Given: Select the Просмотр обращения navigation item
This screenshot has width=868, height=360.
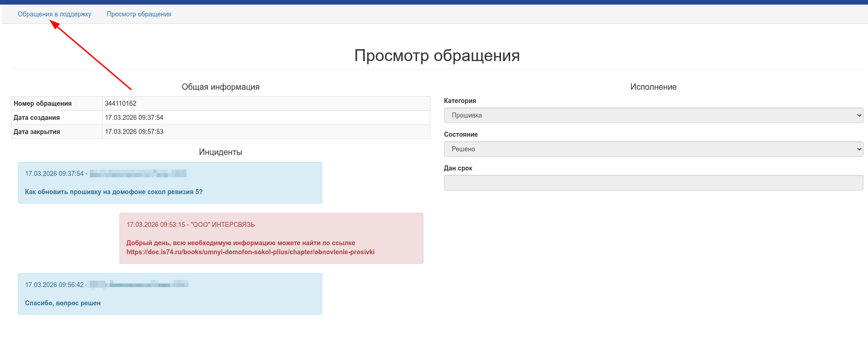Looking at the screenshot, I should (139, 14).
